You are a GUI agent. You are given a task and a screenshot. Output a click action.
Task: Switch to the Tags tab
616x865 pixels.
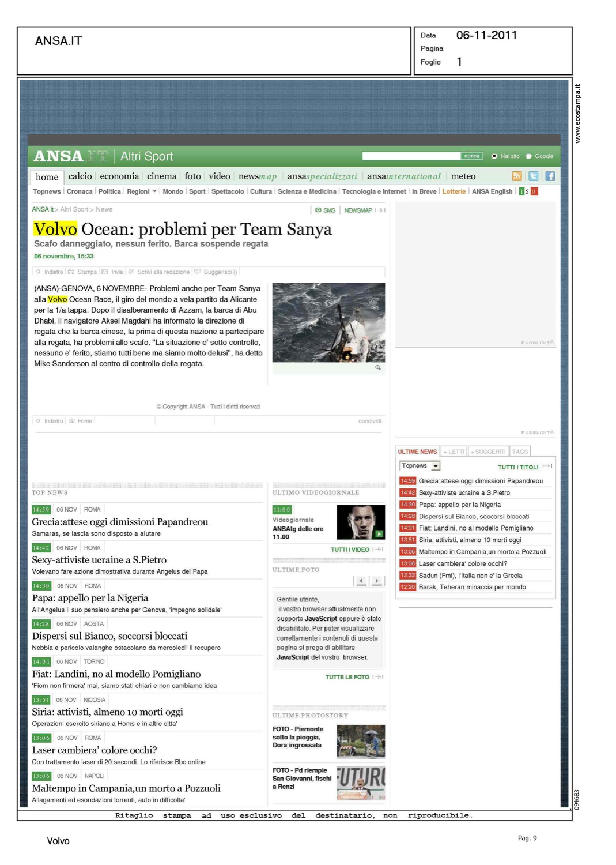pyautogui.click(x=520, y=452)
